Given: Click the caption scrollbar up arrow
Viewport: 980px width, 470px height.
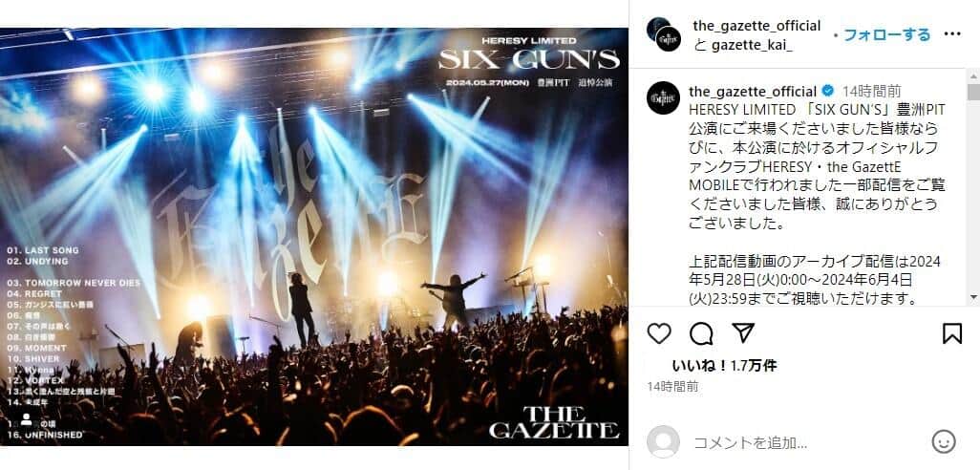Looking at the screenshot, I should 973,75.
